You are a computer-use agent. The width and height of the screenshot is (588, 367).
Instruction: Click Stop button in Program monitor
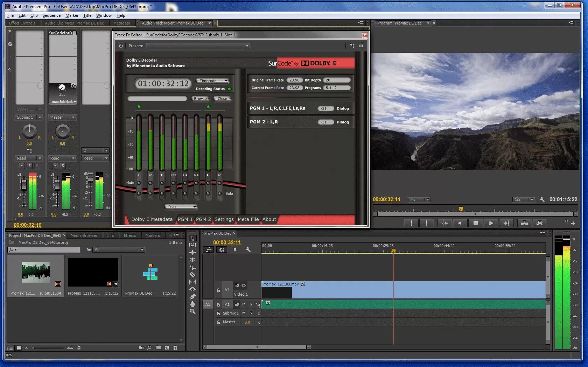[475, 223]
